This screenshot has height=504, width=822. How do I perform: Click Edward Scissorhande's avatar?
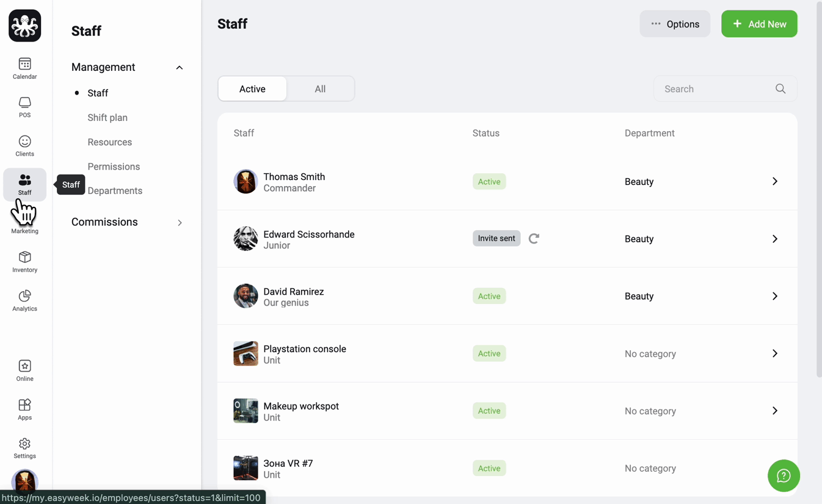246,239
